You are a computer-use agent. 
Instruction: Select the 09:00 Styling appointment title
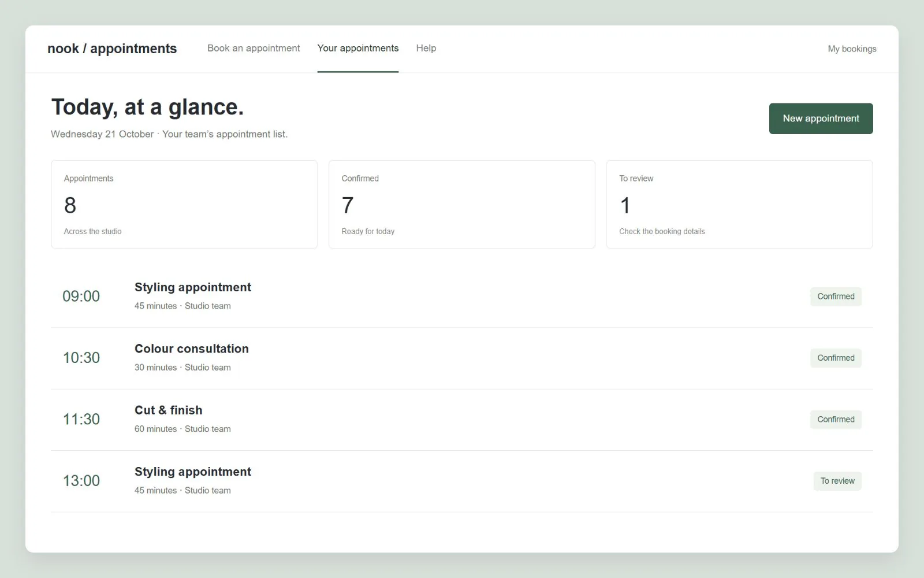[193, 287]
